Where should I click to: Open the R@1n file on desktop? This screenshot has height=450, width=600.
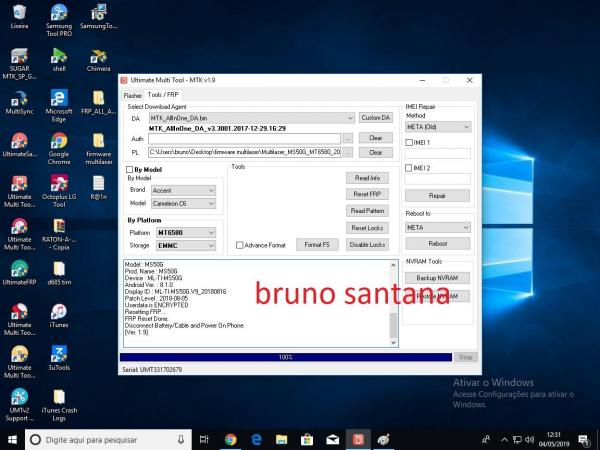pos(98,188)
